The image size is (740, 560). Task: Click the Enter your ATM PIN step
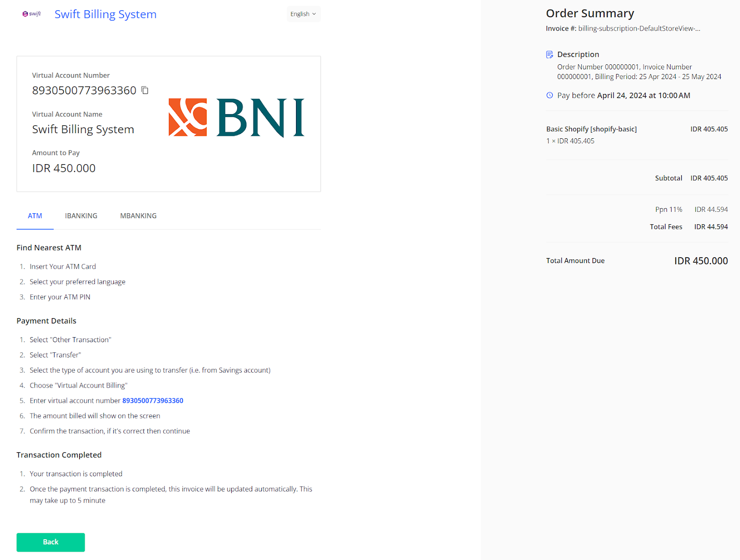coord(60,297)
